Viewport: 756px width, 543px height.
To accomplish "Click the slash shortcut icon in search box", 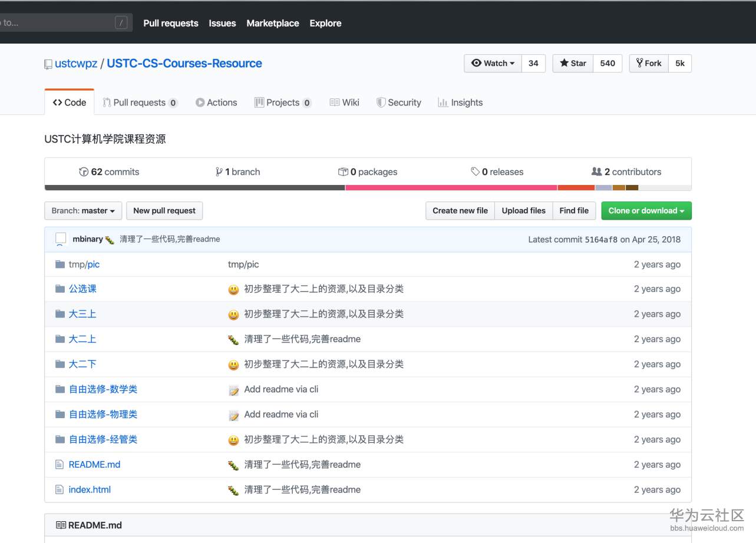I will coord(121,23).
